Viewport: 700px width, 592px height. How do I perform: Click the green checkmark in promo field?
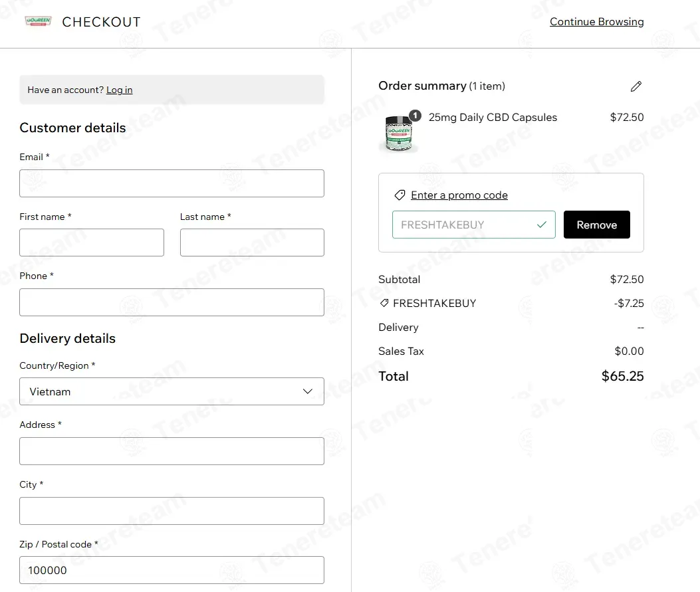pyautogui.click(x=542, y=225)
